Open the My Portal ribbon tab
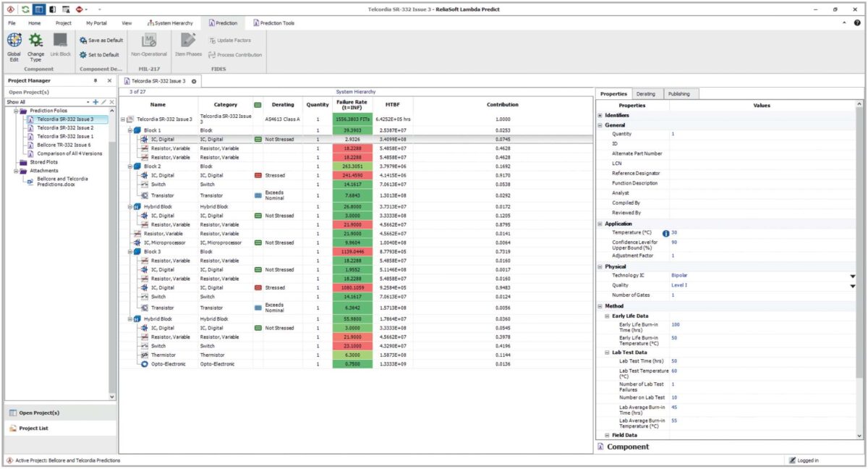The height and width of the screenshot is (469, 868). click(x=96, y=23)
